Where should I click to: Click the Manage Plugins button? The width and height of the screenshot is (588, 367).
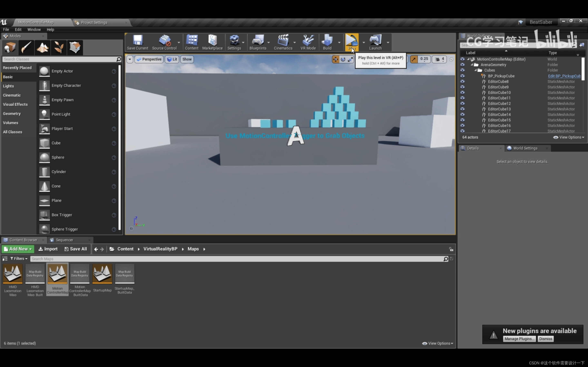(519, 339)
